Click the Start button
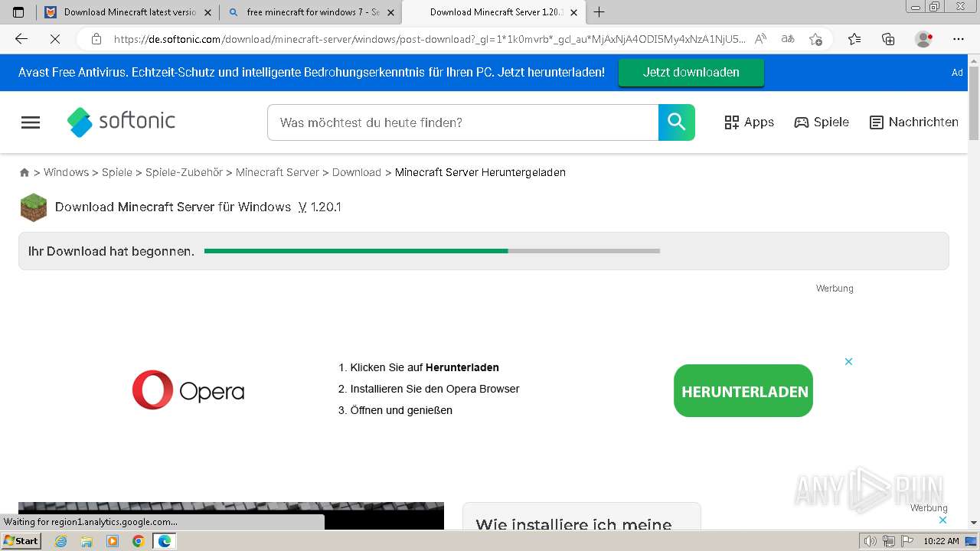Image resolution: width=980 pixels, height=551 pixels. pyautogui.click(x=21, y=541)
